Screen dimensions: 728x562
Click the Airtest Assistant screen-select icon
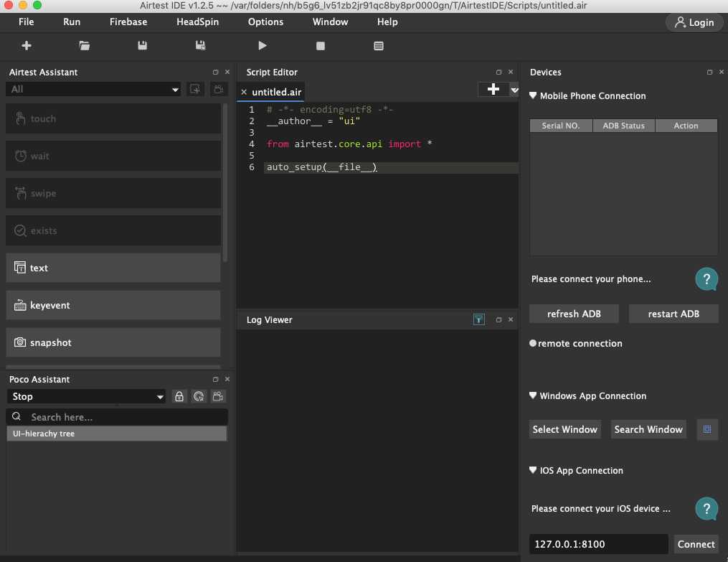tap(195, 89)
